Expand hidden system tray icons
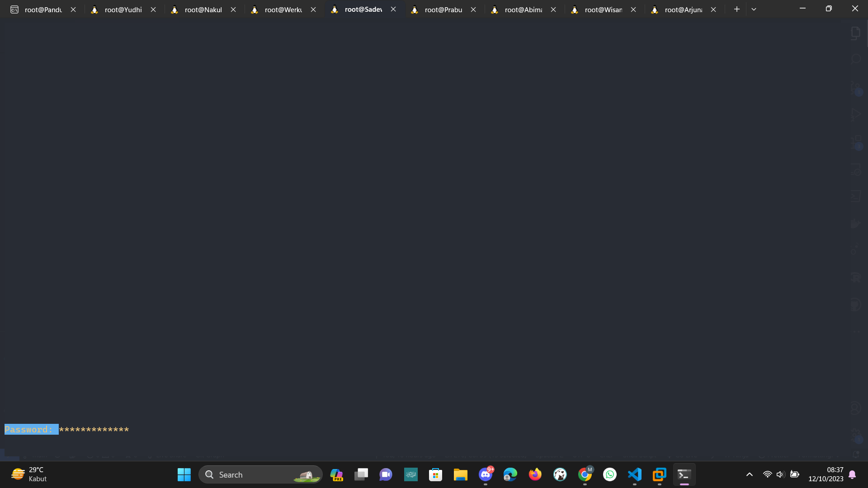The width and height of the screenshot is (868, 488). coord(749,474)
